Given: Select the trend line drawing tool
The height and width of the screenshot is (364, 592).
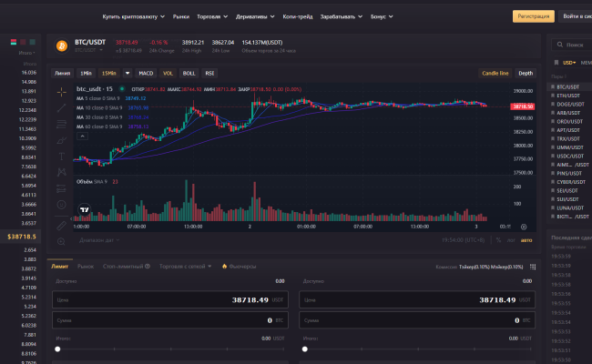Looking at the screenshot, I should point(61,108).
